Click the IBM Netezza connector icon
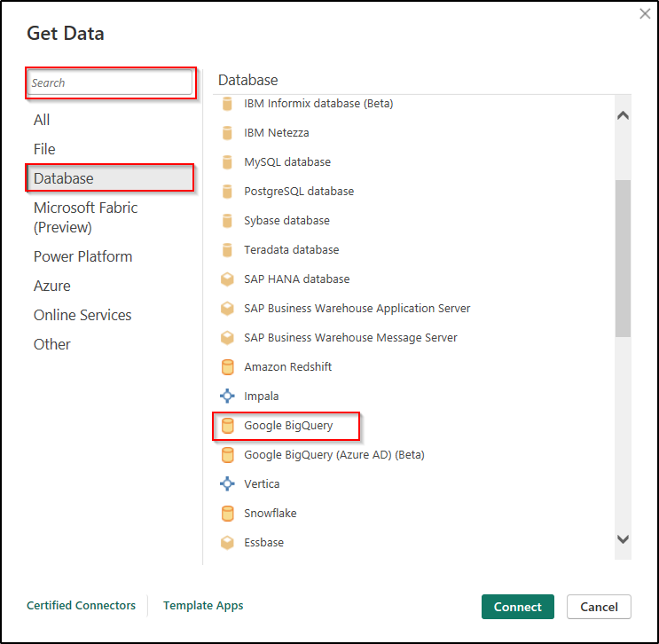 (227, 133)
